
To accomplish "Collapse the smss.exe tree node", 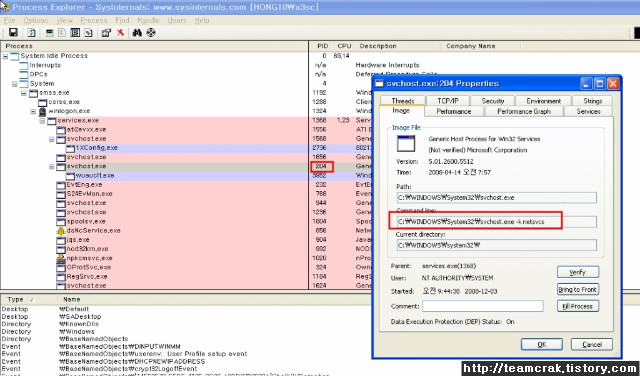I will point(24,93).
